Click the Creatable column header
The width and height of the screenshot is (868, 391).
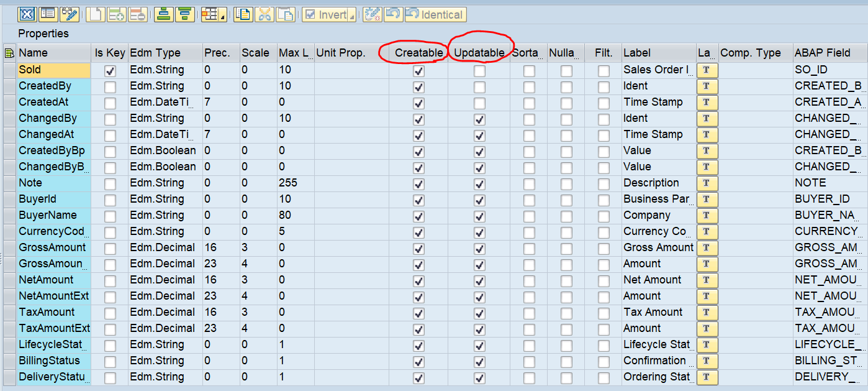pos(418,53)
